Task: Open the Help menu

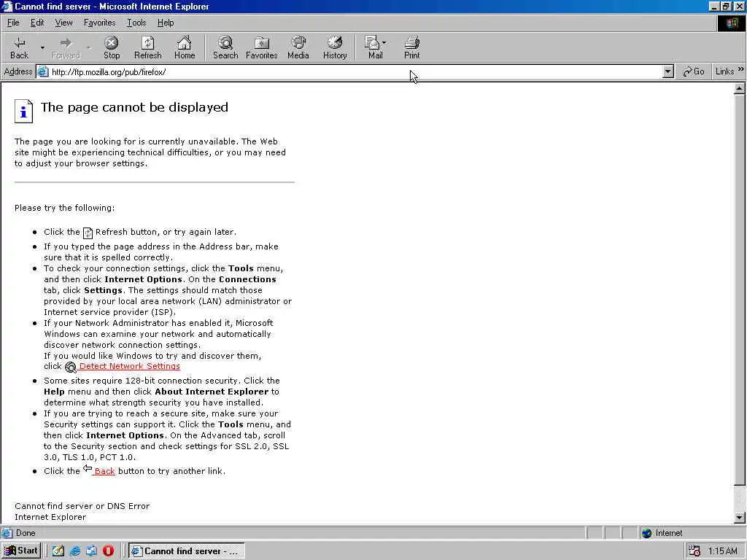Action: pyautogui.click(x=166, y=23)
